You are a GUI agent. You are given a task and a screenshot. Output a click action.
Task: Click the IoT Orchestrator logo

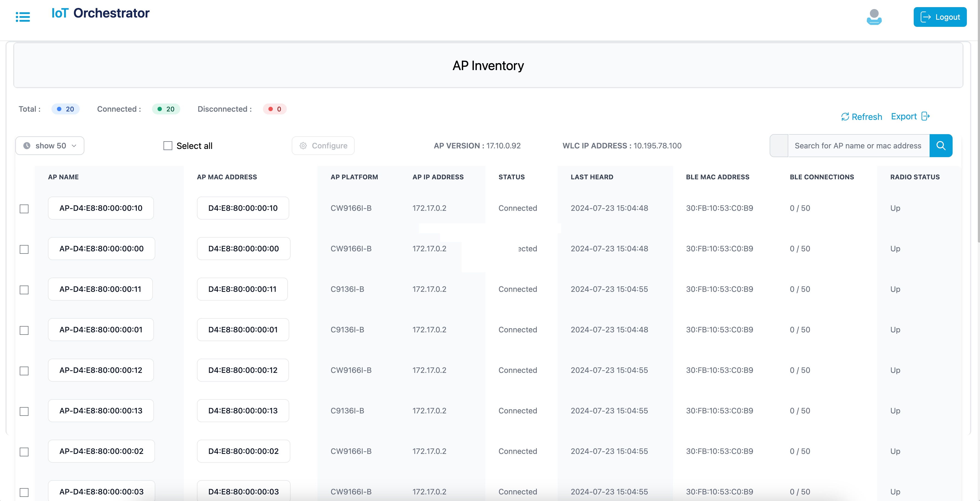[101, 13]
